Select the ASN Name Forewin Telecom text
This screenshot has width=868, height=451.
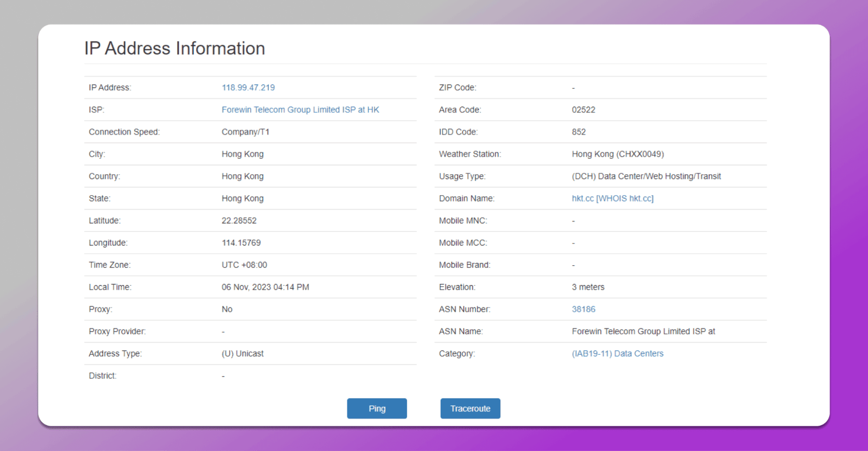click(x=643, y=332)
